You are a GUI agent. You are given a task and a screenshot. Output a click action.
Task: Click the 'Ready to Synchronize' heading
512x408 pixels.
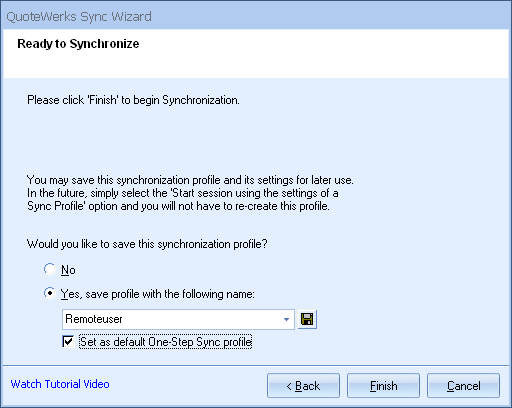point(78,44)
